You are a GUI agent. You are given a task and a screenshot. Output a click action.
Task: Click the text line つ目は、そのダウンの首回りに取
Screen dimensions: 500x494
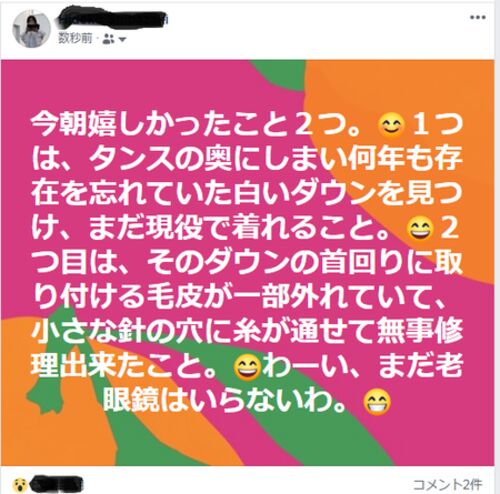click(x=247, y=262)
